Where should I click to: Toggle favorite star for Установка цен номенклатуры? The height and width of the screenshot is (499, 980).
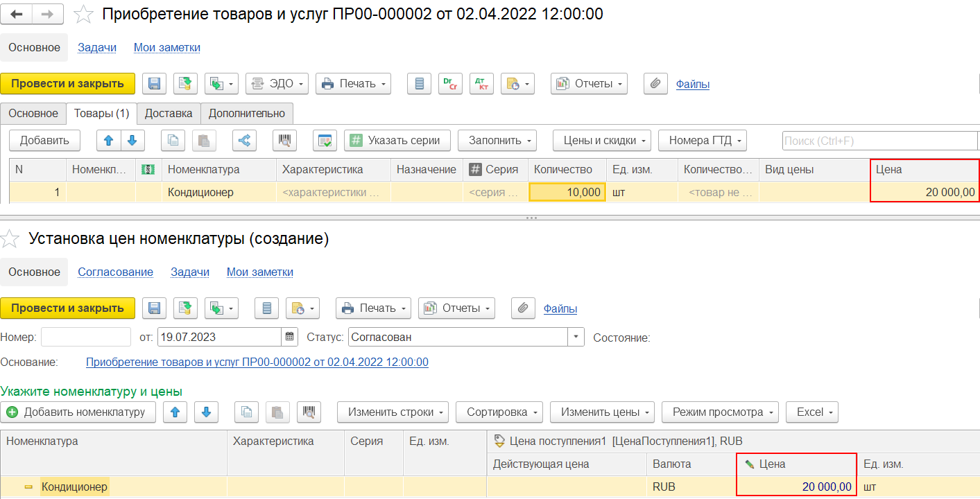(10, 239)
